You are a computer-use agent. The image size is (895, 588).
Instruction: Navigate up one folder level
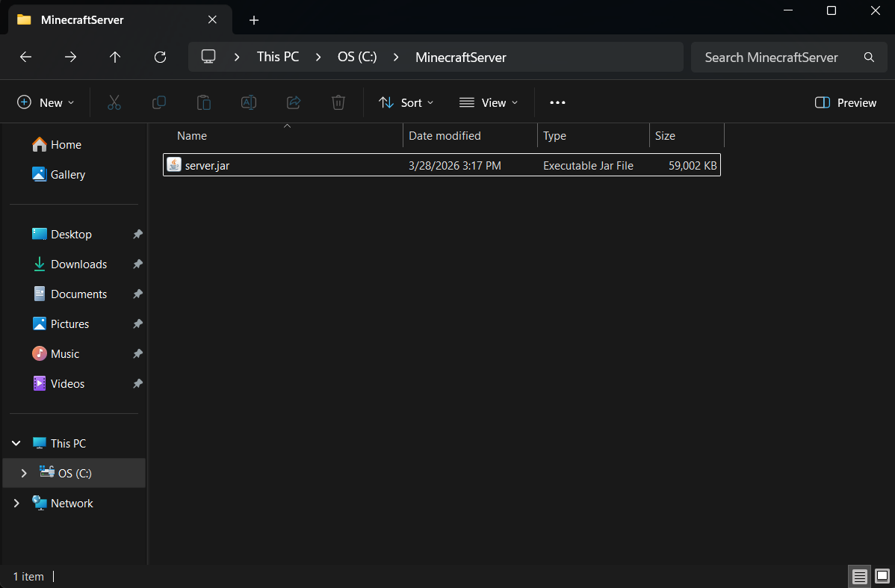pyautogui.click(x=115, y=57)
